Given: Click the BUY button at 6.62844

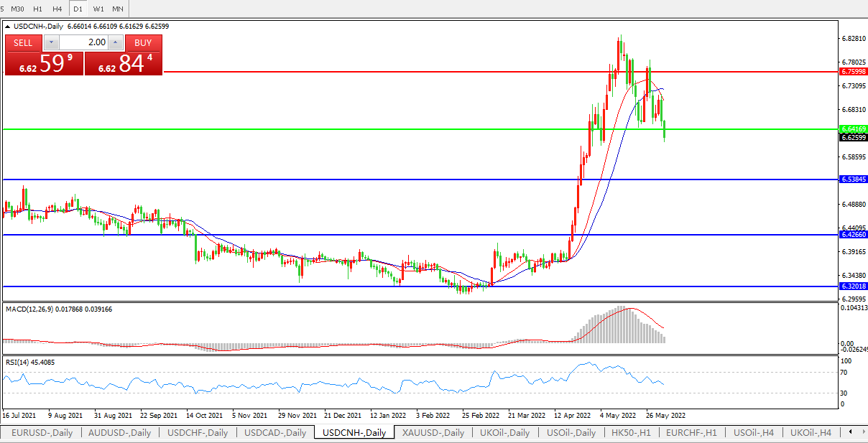Looking at the screenshot, I should point(124,63).
